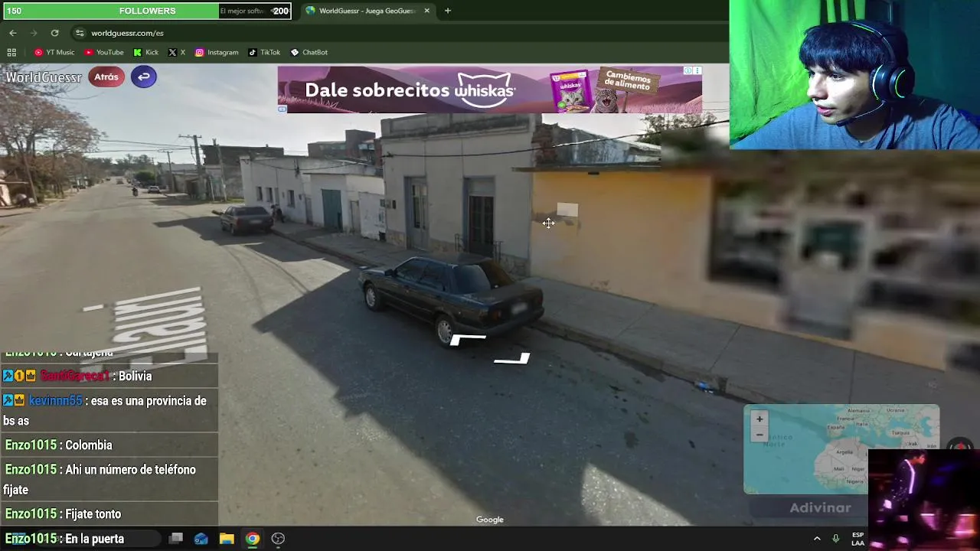Open the YT Music bookmark
The height and width of the screenshot is (551, 980).
point(54,52)
